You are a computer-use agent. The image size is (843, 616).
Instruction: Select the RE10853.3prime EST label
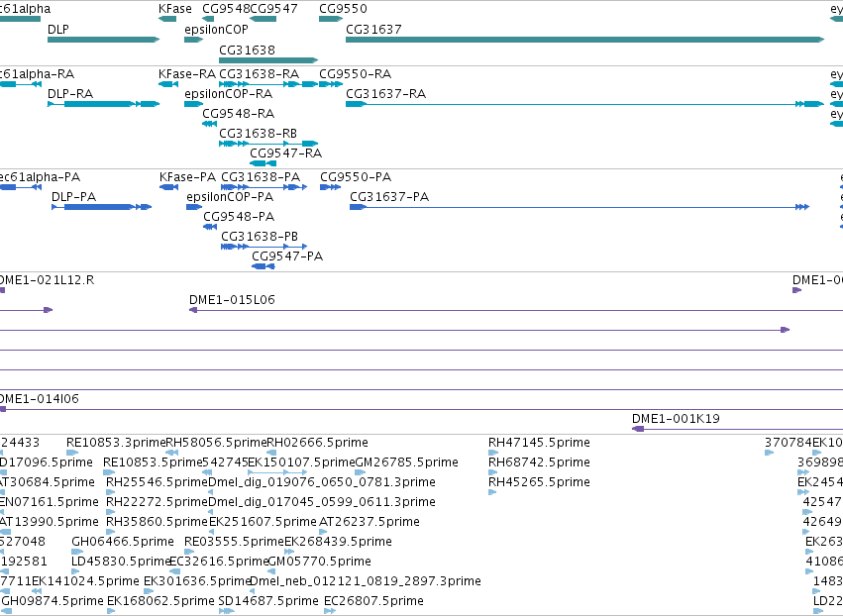pos(116,443)
